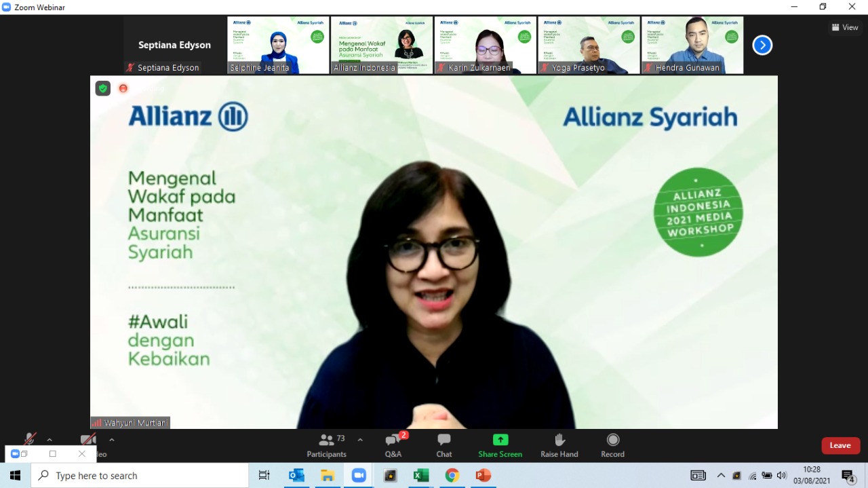This screenshot has height=488, width=868.
Task: Leave the webinar
Action: click(x=841, y=445)
